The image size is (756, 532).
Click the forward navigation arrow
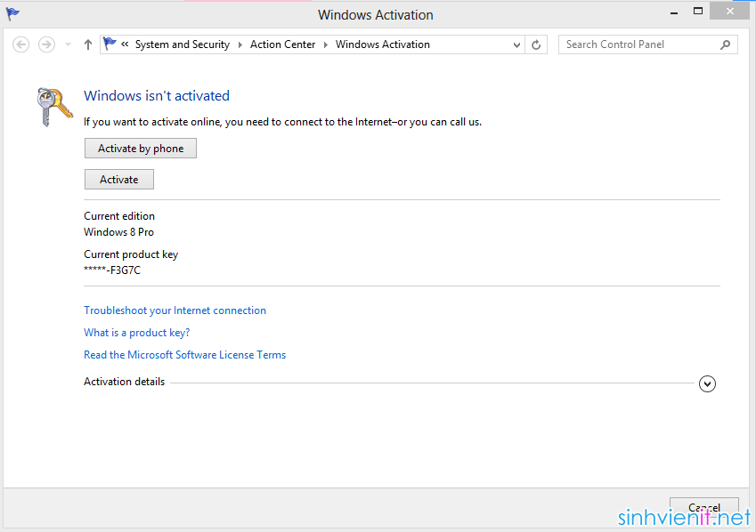(47, 44)
